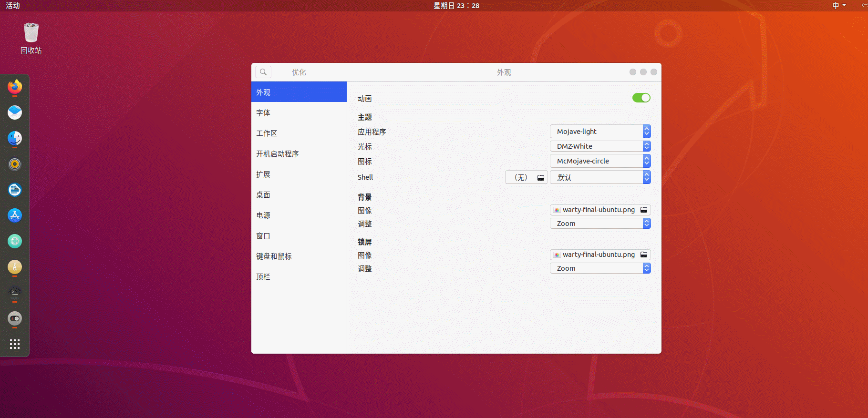Image resolution: width=868 pixels, height=418 pixels.
Task: Launch the speaker music player dock icon
Action: click(15, 164)
